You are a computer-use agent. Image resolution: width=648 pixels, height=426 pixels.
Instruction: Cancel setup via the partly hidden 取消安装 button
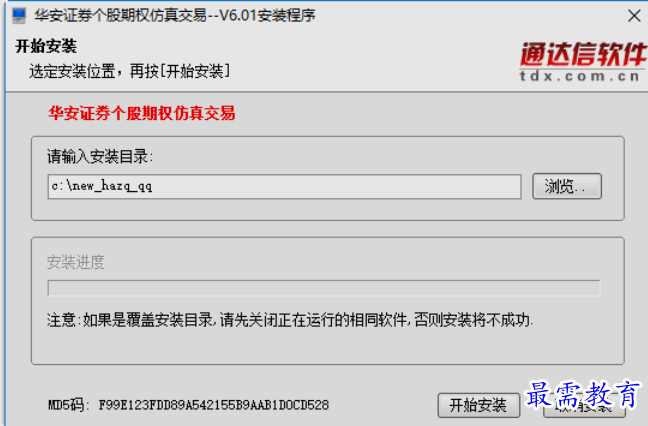coord(584,411)
